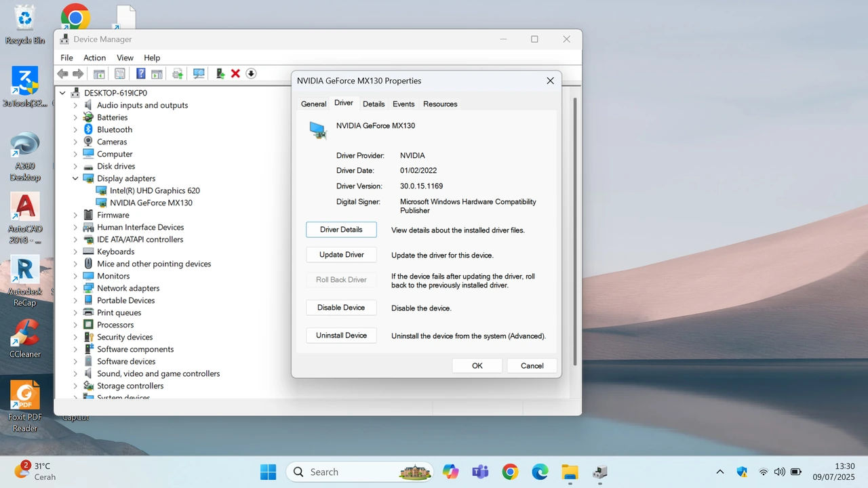
Task: Open Properties via the toolbar sheet icon
Action: (x=120, y=73)
